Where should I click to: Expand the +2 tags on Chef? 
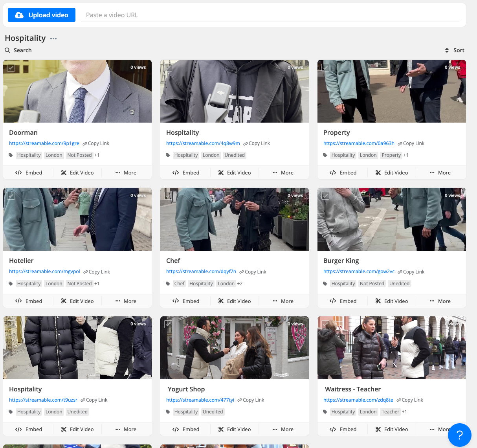tap(240, 284)
